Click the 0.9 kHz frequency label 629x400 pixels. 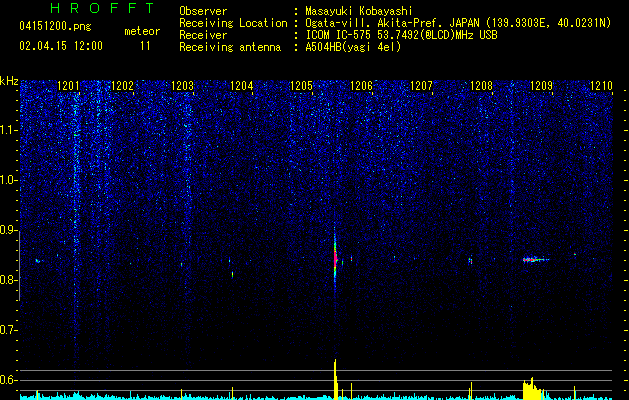coord(8,230)
